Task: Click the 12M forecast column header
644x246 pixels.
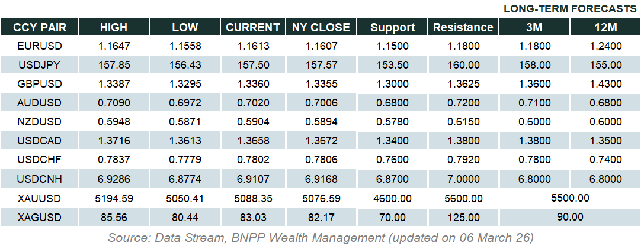Action: point(605,27)
